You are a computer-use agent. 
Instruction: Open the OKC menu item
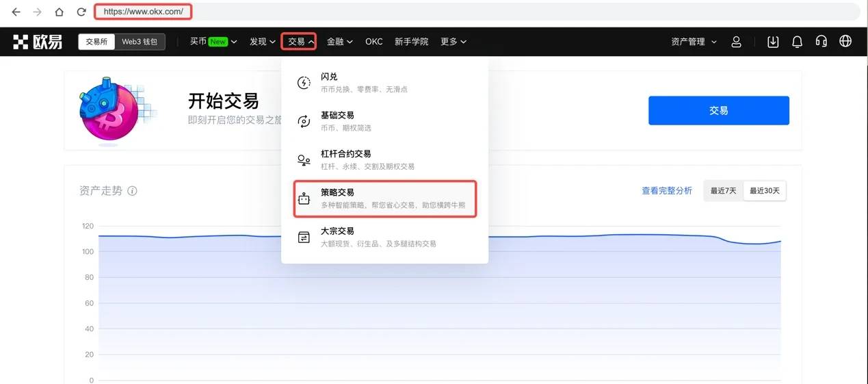click(x=374, y=42)
